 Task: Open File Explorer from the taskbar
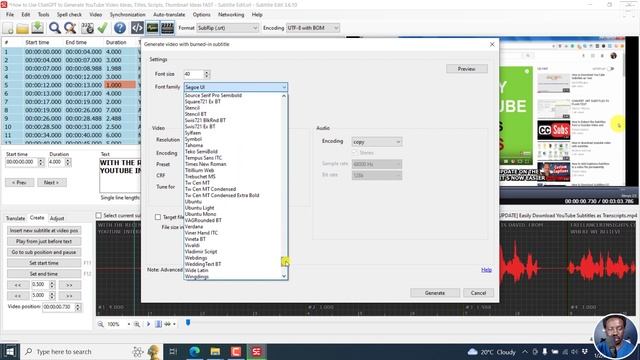[x=215, y=351]
